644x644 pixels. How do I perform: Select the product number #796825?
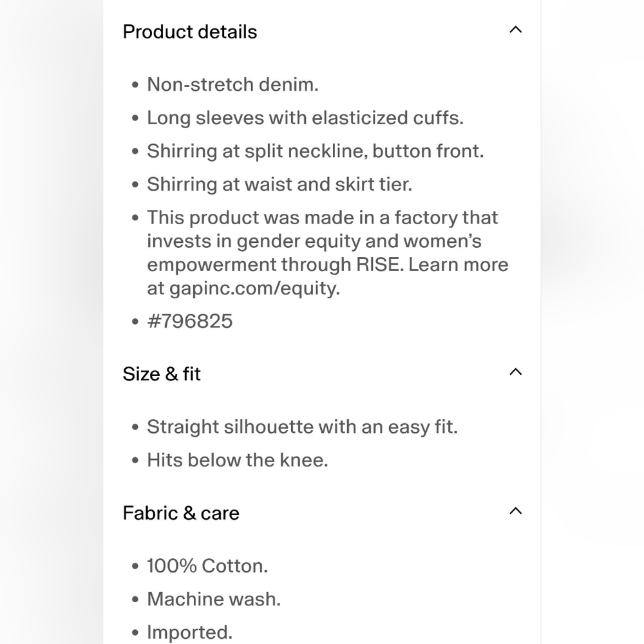190,321
